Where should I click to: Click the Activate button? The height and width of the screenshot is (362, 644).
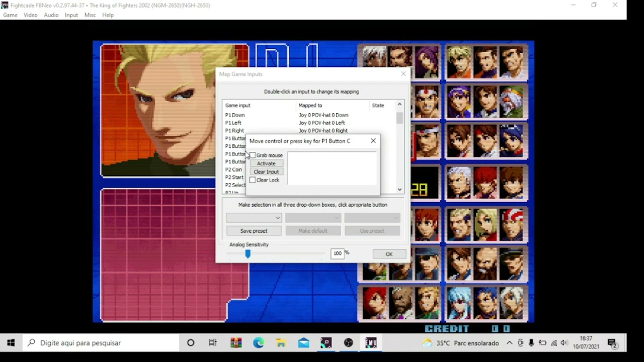(x=266, y=163)
